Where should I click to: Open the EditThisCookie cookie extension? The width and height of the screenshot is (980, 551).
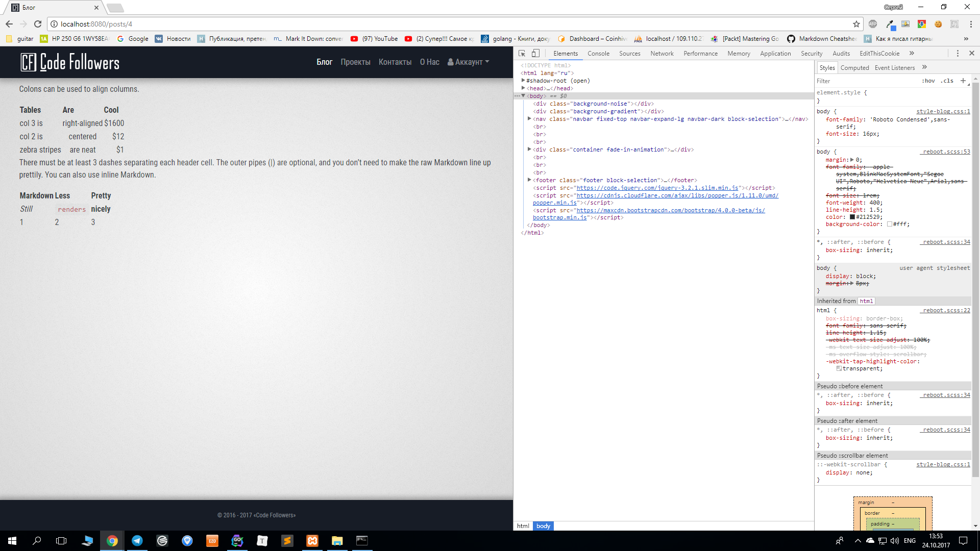pyautogui.click(x=938, y=24)
